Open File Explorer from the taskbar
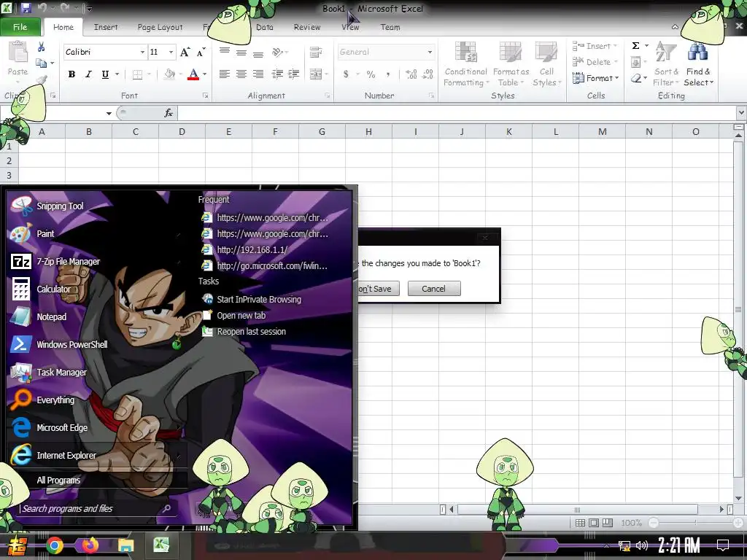The image size is (747, 560). [125, 545]
